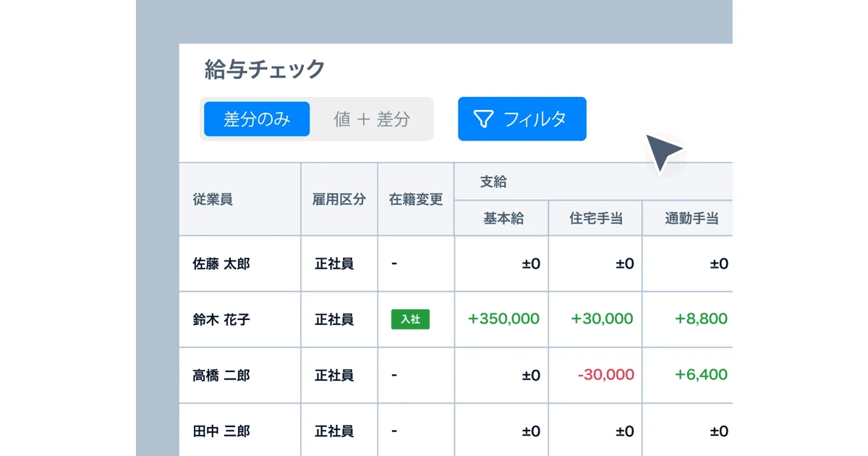
Task: Select the 在籍変更 column header
Action: coord(416,200)
